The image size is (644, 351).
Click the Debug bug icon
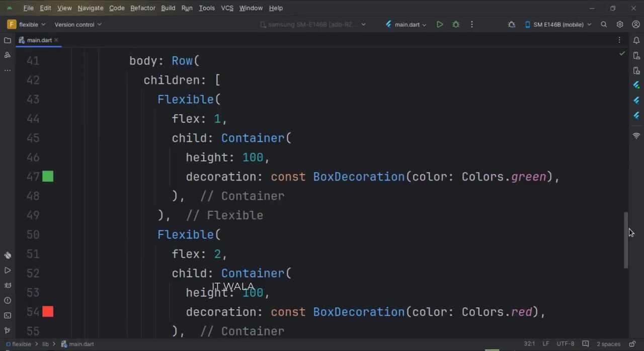[456, 24]
